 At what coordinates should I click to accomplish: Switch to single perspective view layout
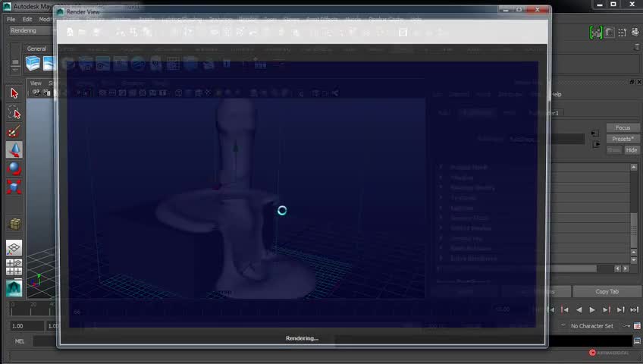coord(14,248)
